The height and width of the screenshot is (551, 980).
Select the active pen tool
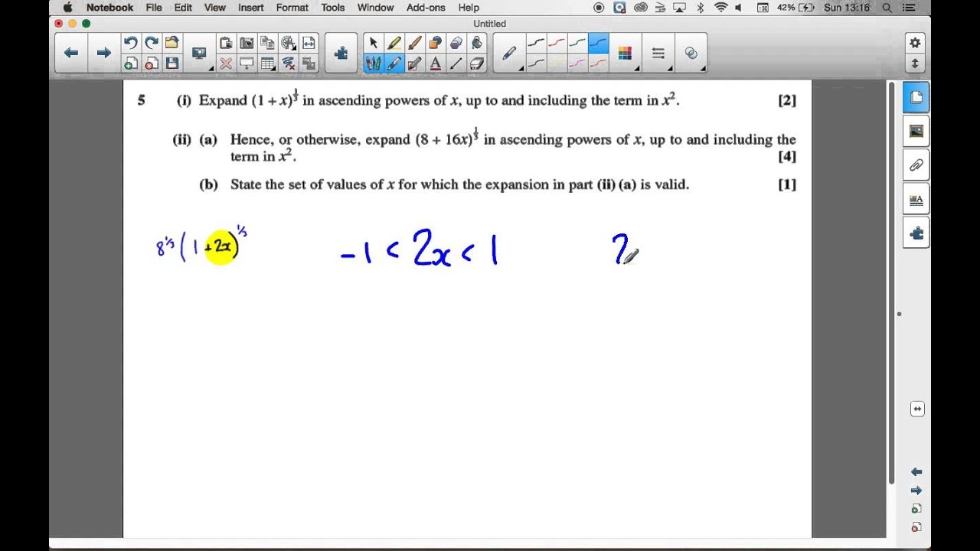(394, 64)
